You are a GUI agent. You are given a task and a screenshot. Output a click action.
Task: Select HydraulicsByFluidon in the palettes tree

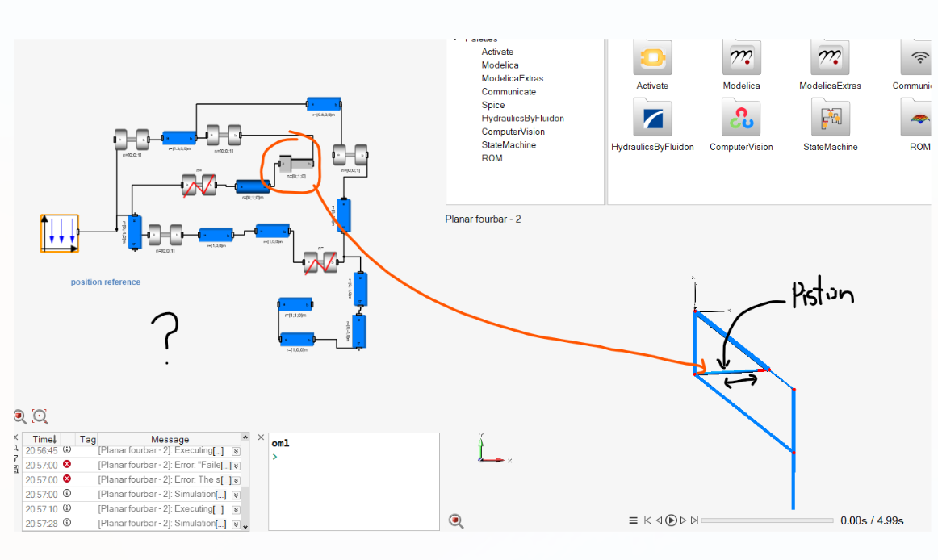click(x=522, y=119)
